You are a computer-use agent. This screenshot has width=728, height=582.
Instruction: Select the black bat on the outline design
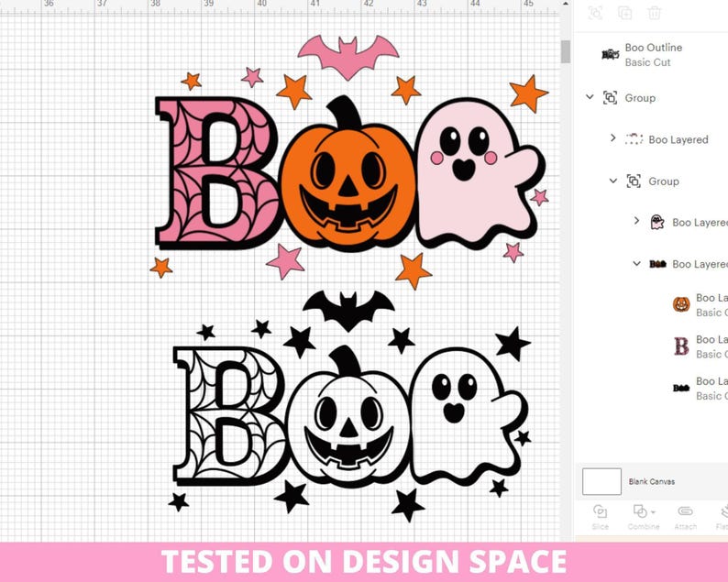[x=348, y=310]
